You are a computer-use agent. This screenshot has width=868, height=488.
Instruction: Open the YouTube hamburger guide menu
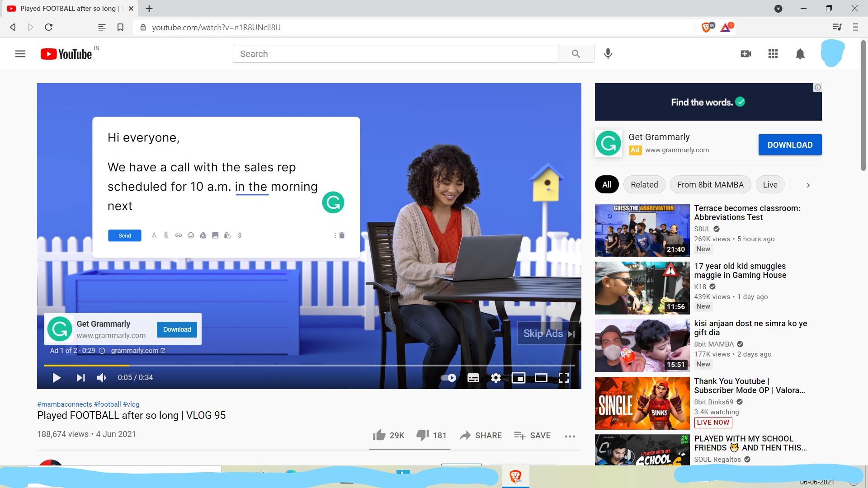pos(20,54)
